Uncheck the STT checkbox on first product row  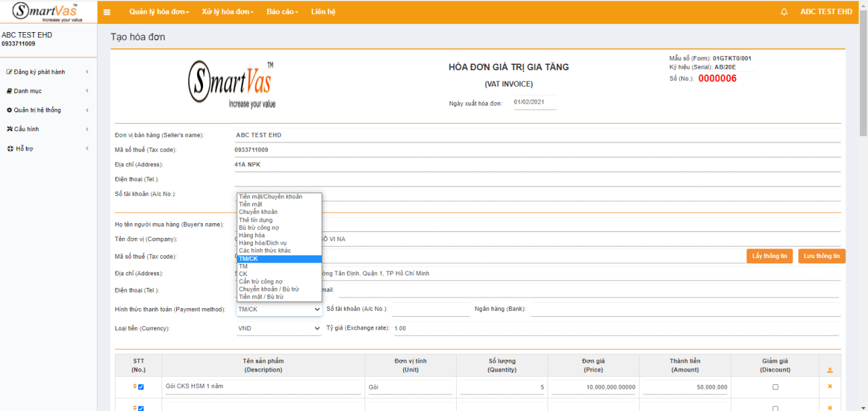[141, 387]
